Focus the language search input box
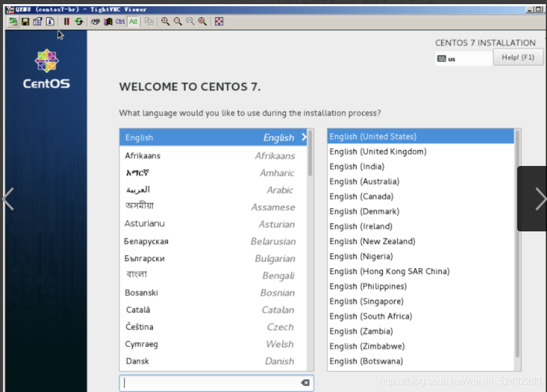This screenshot has width=547, height=392. tap(216, 383)
